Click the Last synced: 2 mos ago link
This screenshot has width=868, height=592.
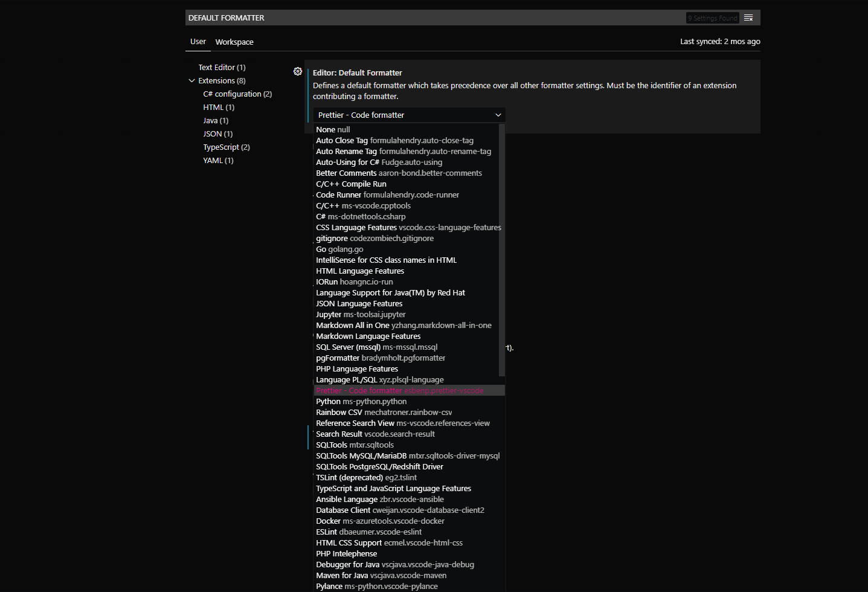[720, 41]
